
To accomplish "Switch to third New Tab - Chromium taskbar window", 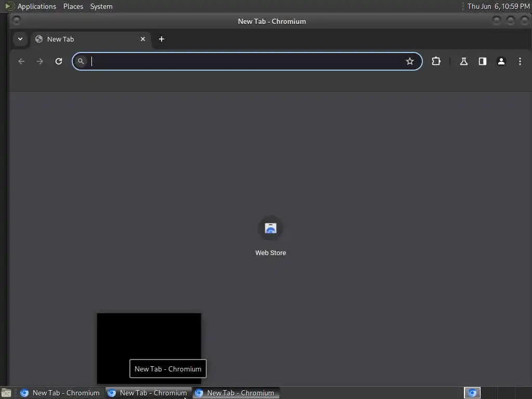I will click(236, 393).
